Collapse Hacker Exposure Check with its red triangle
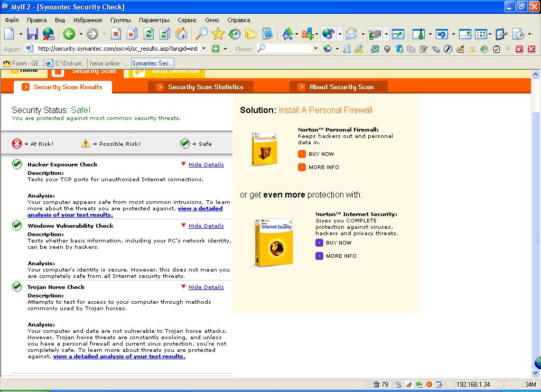Screen dimensions: 541x392 183,164
